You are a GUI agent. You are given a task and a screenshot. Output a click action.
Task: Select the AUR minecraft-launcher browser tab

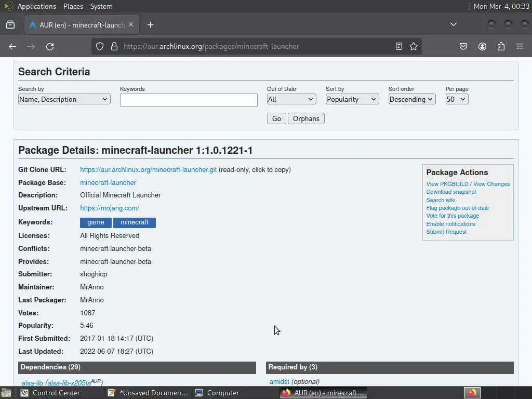[x=82, y=25]
